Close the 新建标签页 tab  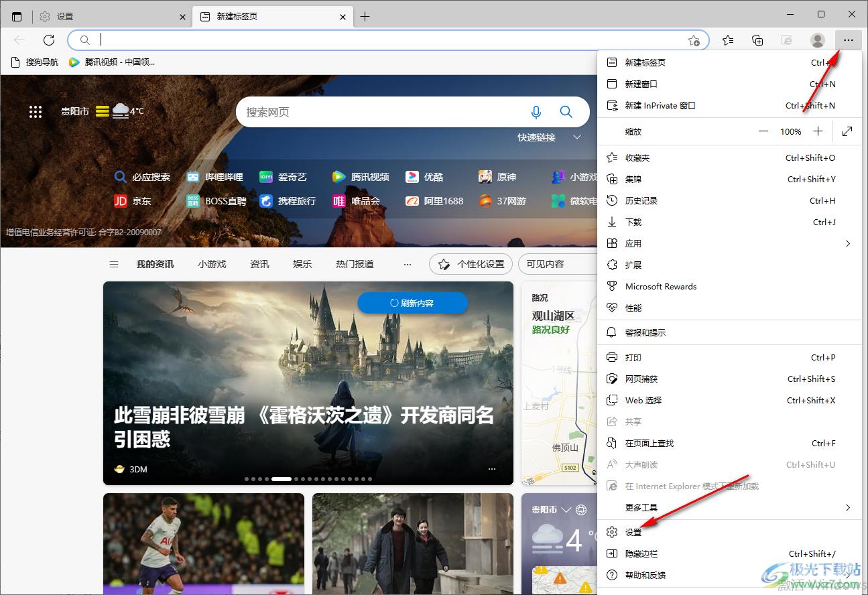pyautogui.click(x=343, y=17)
